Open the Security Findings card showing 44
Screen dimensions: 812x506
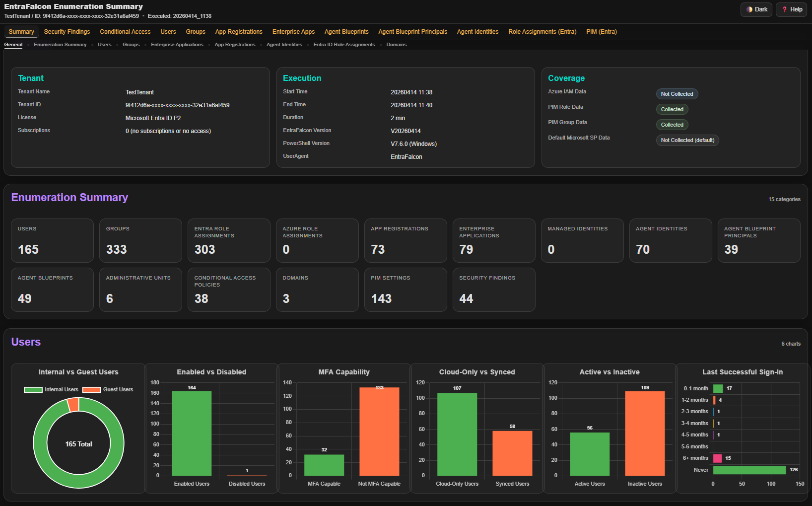point(494,289)
